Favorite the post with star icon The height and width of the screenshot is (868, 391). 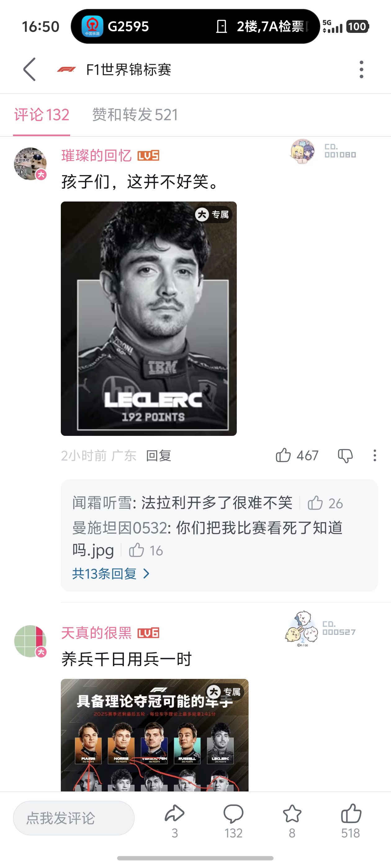[292, 813]
